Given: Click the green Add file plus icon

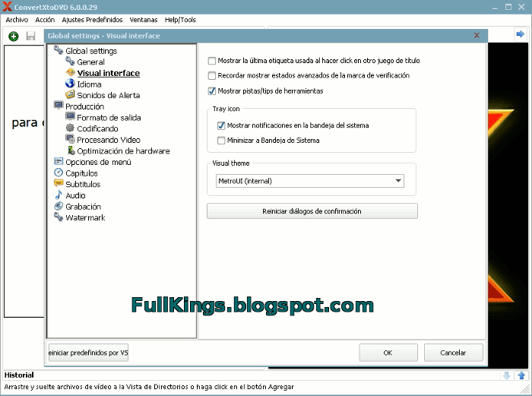Looking at the screenshot, I should (x=14, y=36).
